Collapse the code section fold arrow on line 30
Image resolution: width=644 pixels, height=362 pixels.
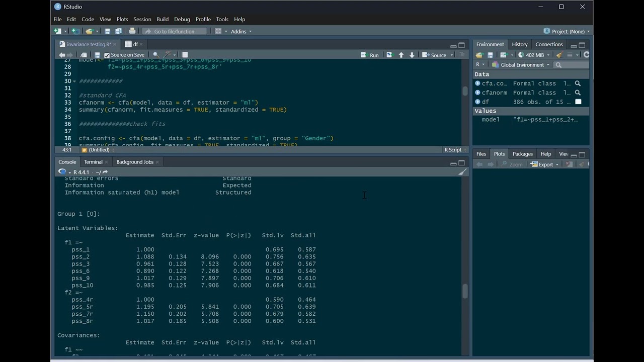(74, 81)
